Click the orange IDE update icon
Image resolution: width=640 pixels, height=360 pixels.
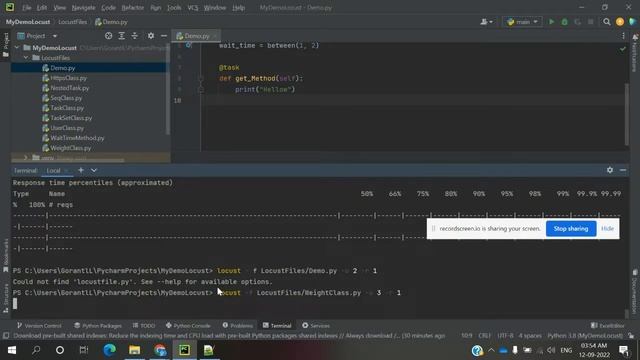point(620,22)
